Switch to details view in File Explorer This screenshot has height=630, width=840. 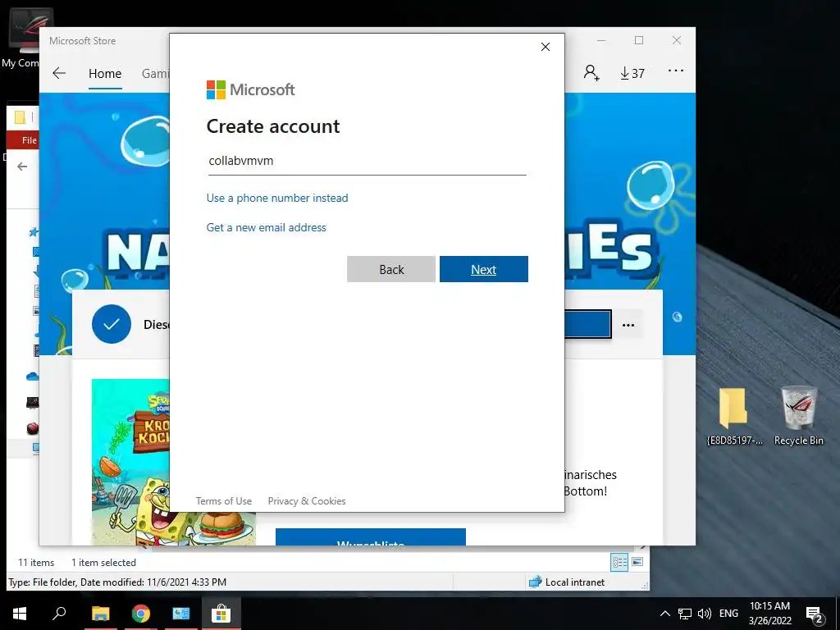click(620, 562)
